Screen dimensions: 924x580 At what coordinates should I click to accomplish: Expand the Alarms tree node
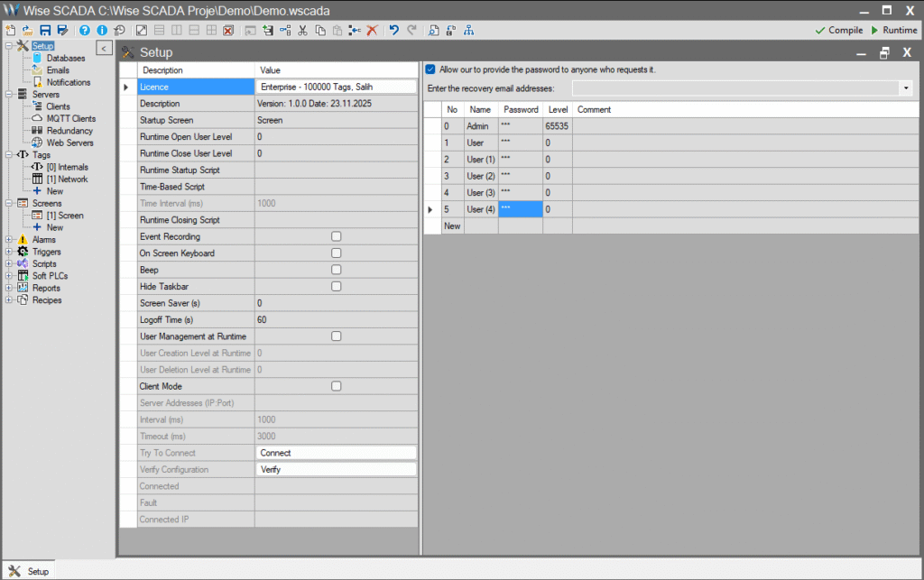tap(7, 239)
